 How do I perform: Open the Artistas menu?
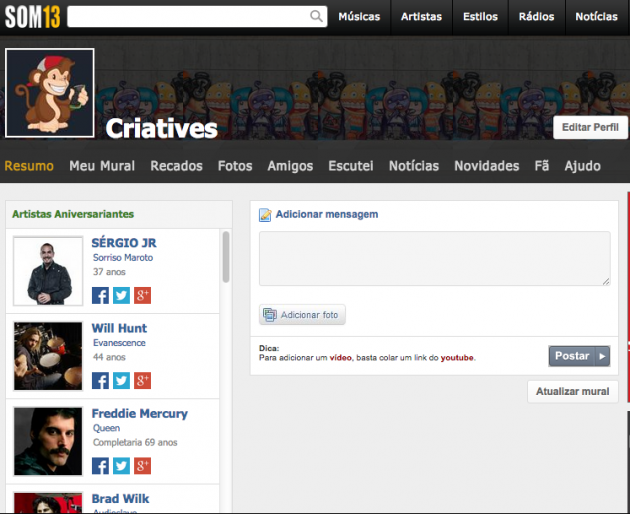(x=421, y=16)
